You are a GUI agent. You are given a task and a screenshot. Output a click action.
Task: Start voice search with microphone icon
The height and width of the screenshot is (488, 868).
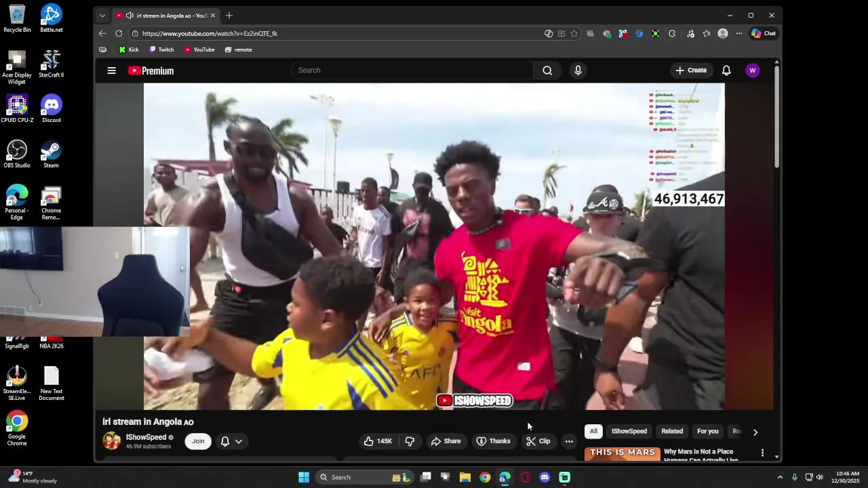[578, 70]
